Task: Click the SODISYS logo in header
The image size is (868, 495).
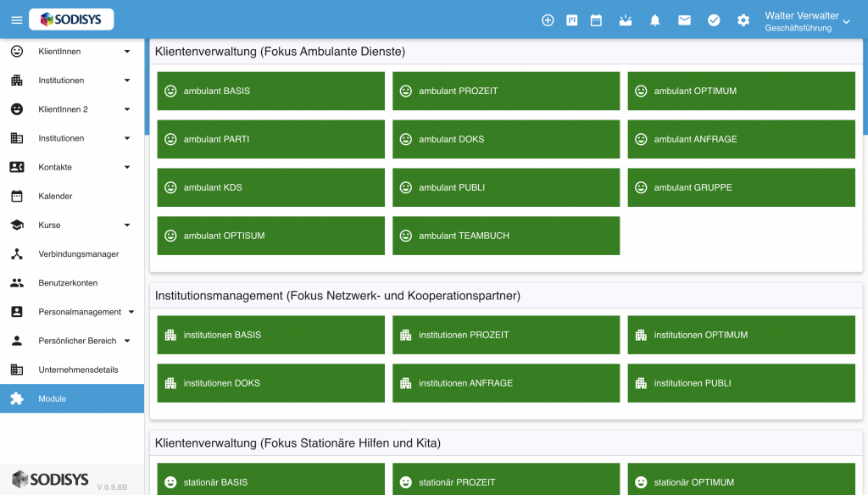Action: (x=71, y=19)
